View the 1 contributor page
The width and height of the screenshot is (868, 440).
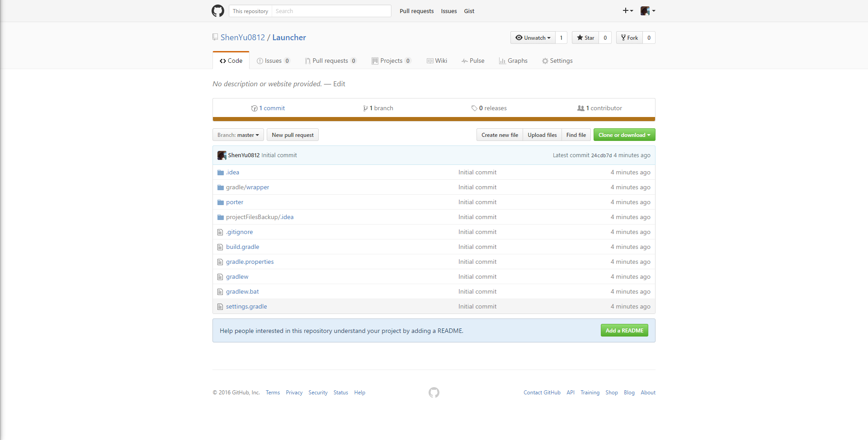point(599,108)
